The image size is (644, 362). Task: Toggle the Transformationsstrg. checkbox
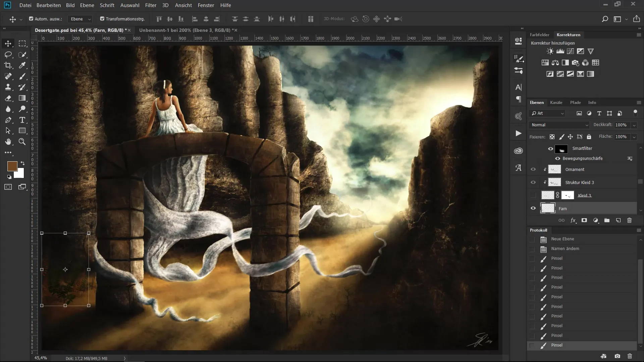(102, 19)
